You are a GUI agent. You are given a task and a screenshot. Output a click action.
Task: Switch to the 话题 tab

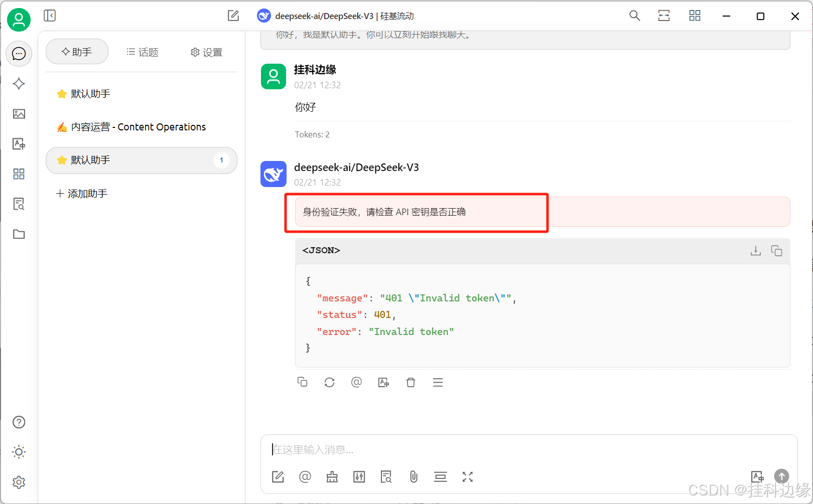point(142,52)
